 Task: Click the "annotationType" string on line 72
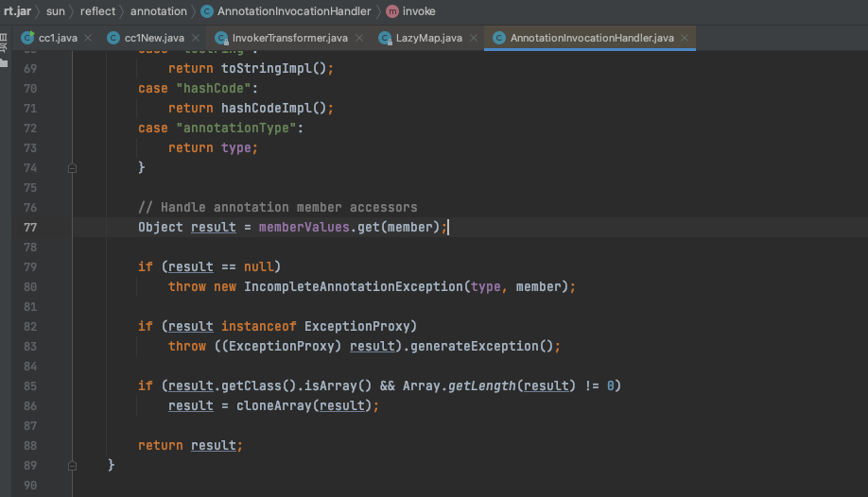tap(236, 128)
